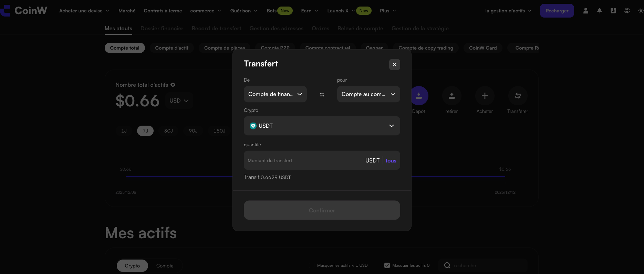Open the user profile icon

[x=586, y=11]
